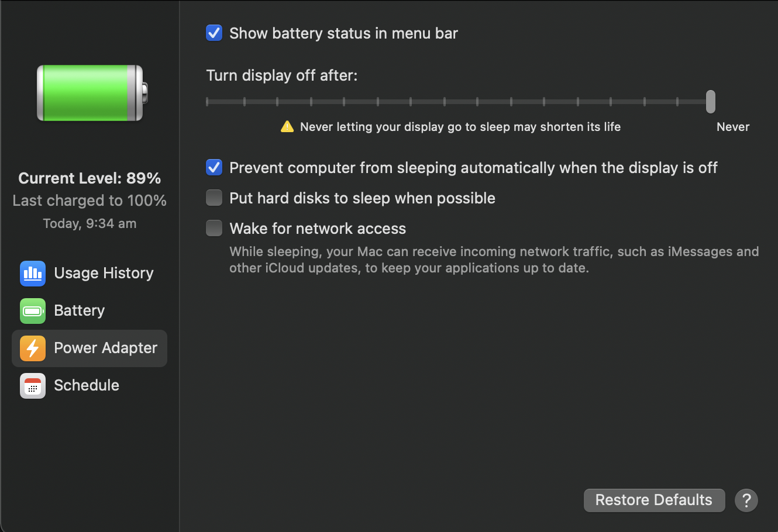Click the display-off slider handle at Never
Viewport: 778px width, 532px height.
(710, 102)
